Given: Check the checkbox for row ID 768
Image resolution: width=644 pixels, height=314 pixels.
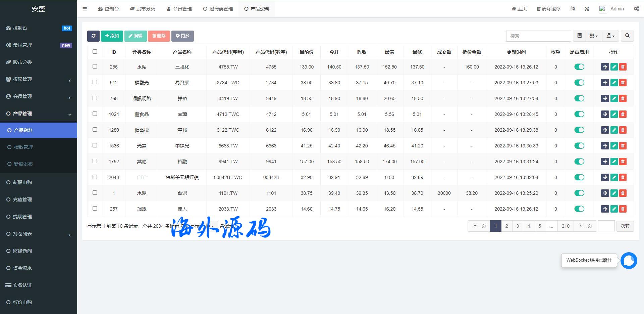Looking at the screenshot, I should 95,98.
